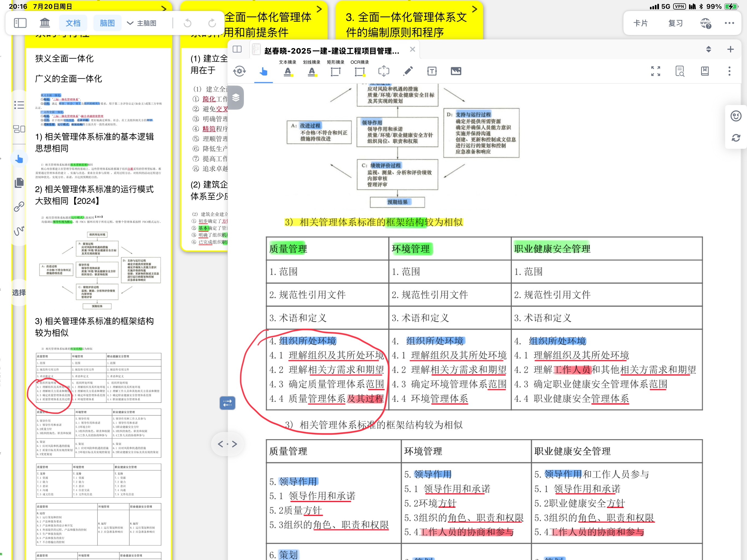Select card 相关管理体系标准的框架结构较为相似
This screenshot has width=747, height=560.
pyautogui.click(x=95, y=326)
